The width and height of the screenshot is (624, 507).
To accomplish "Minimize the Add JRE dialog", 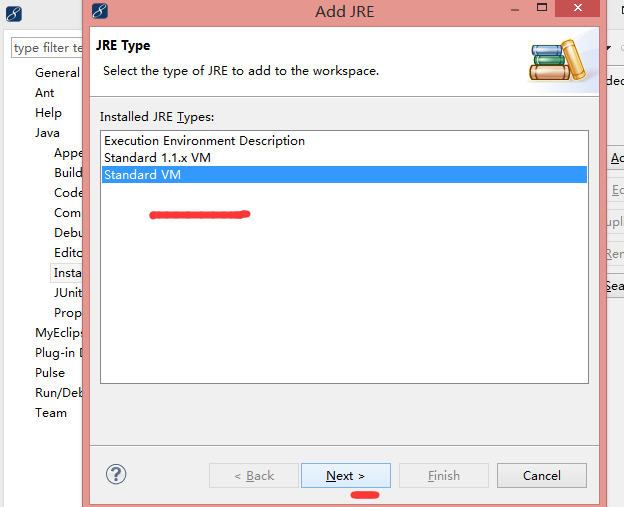I will (515, 10).
